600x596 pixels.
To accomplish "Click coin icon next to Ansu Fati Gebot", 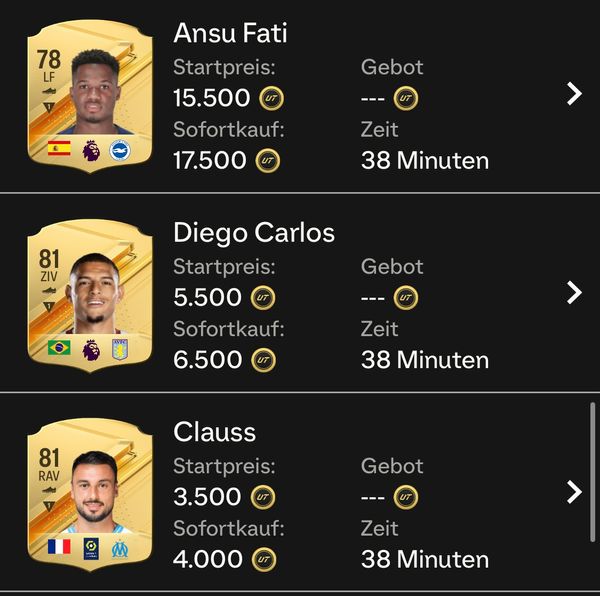I will pos(406,98).
